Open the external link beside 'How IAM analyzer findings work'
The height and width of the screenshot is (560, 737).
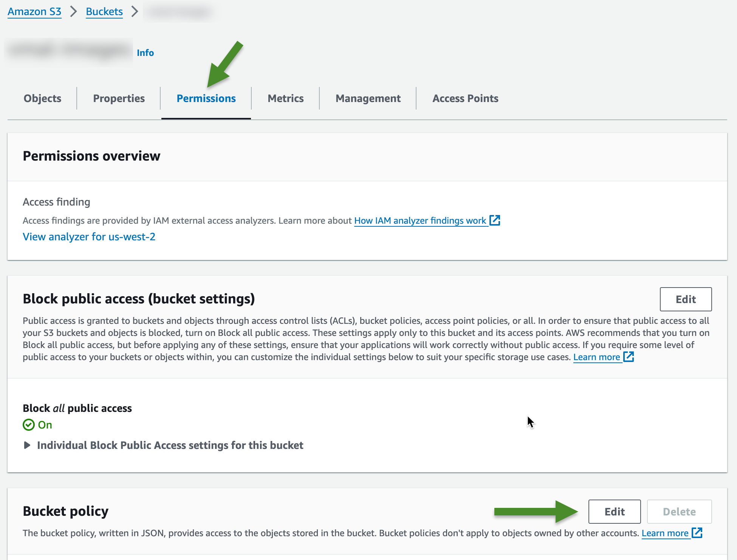495,220
